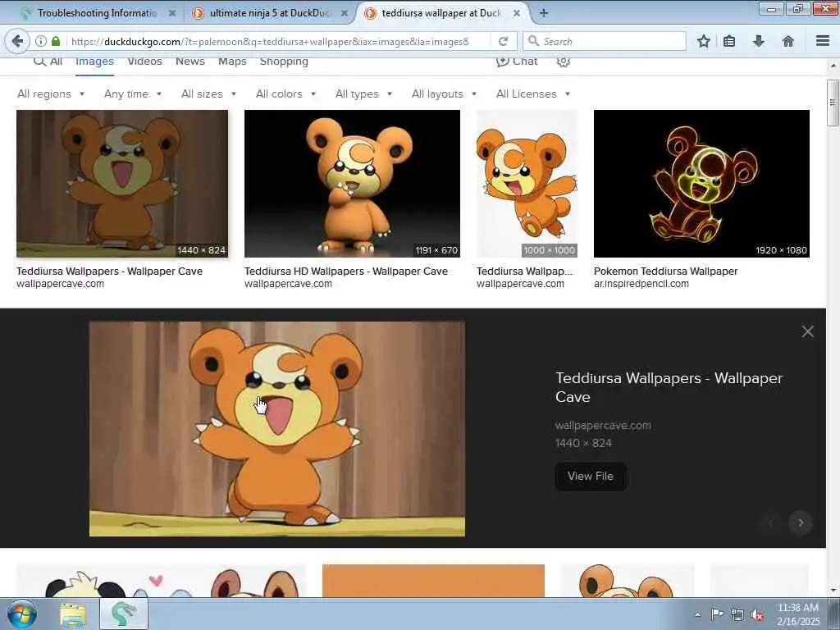Click the scrollbar down arrow
Image resolution: width=840 pixels, height=630 pixels.
coord(833,591)
